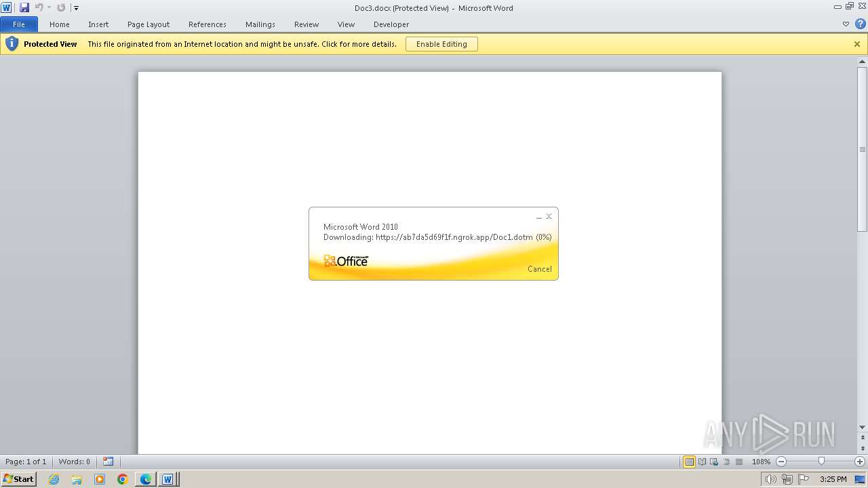This screenshot has height=488, width=868.
Task: Open the Mailings tab
Action: [260, 24]
